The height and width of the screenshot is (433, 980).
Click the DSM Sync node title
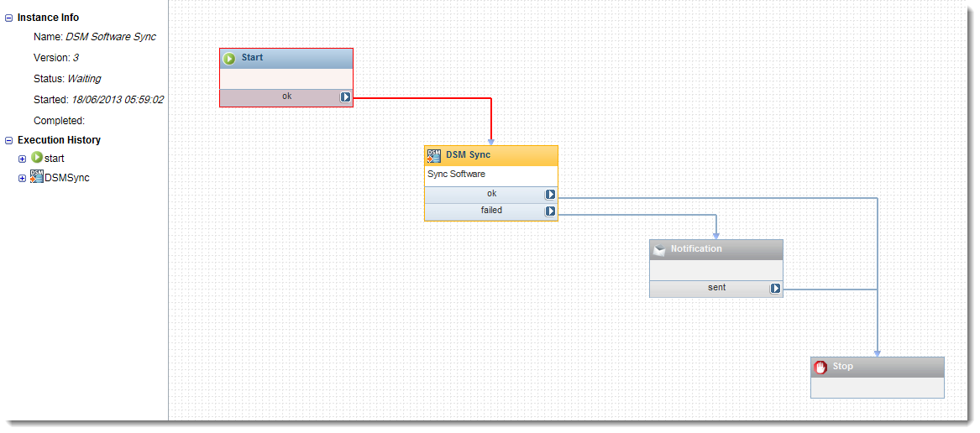pyautogui.click(x=468, y=155)
